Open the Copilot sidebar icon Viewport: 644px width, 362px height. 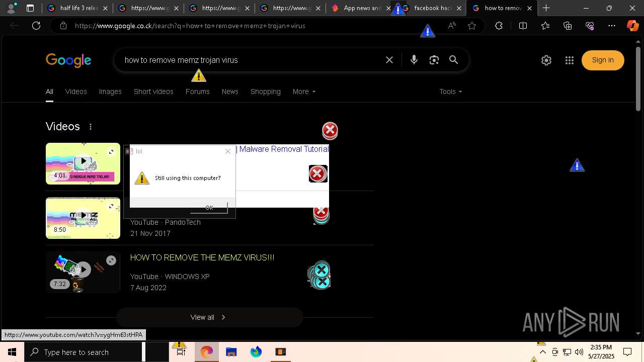click(632, 26)
